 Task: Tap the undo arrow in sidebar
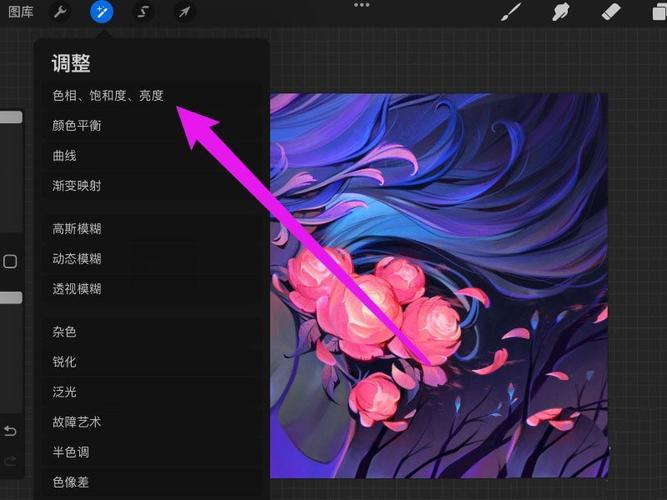click(x=10, y=431)
